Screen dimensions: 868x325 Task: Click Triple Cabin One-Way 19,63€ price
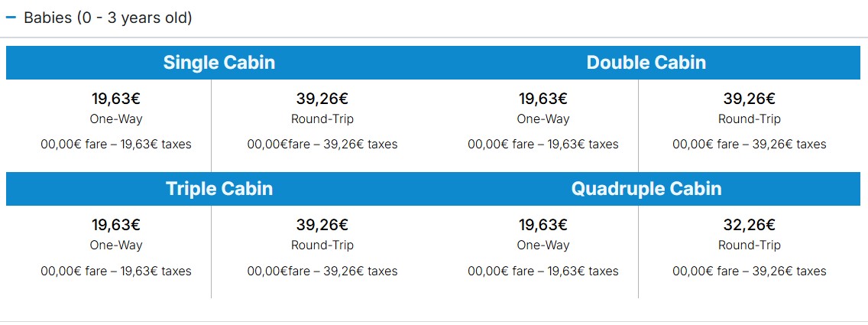click(x=116, y=226)
